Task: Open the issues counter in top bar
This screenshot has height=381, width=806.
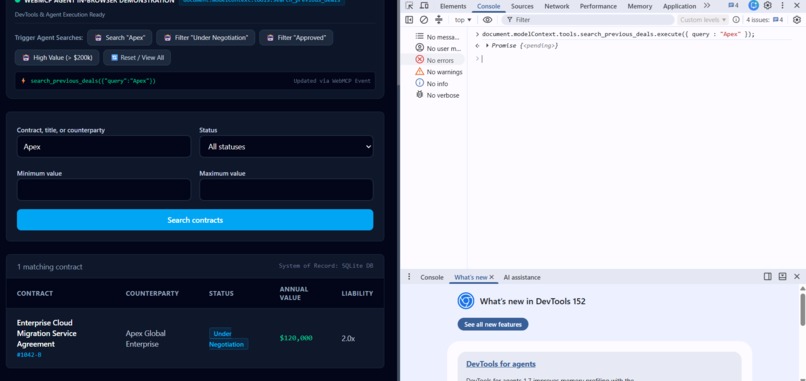Action: coord(734,6)
